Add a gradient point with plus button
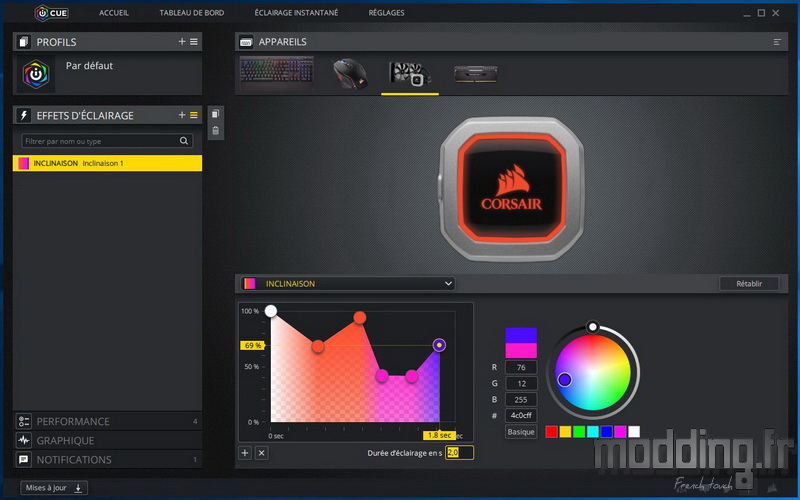The width and height of the screenshot is (800, 500). [245, 453]
